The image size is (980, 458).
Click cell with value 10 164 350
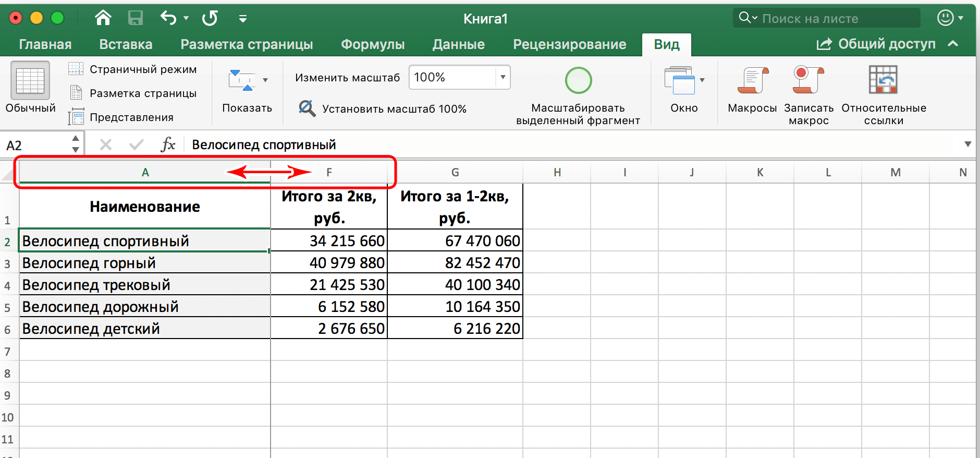455,306
